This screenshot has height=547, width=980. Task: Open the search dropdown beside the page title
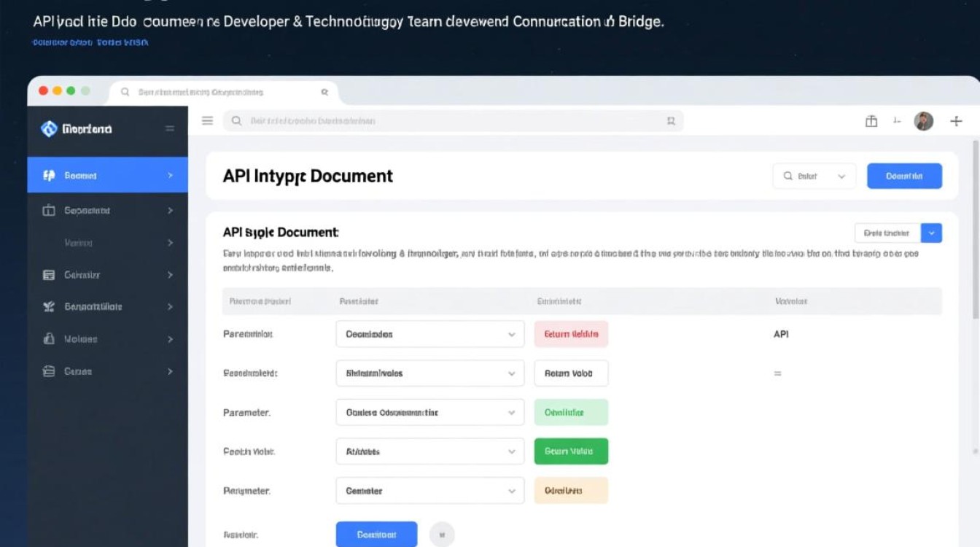814,176
